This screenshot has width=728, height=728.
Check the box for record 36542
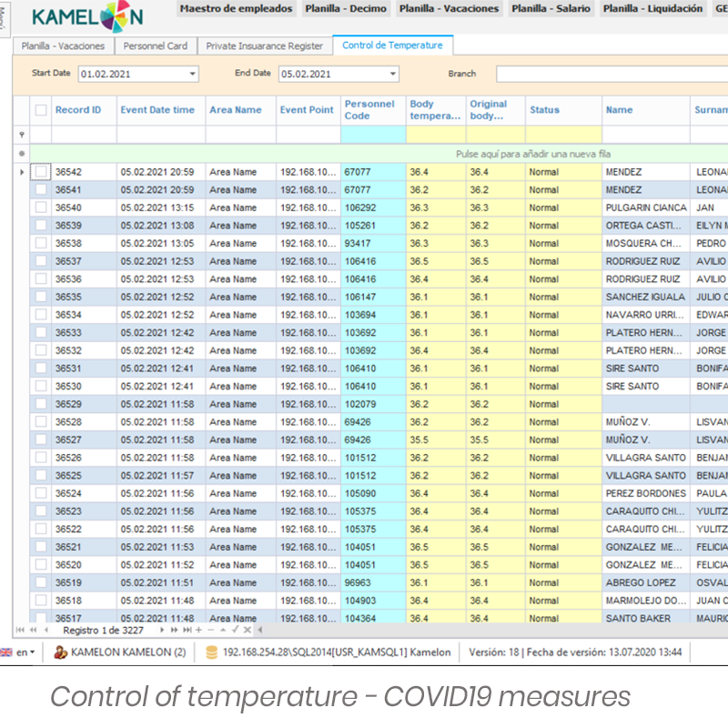click(x=41, y=172)
